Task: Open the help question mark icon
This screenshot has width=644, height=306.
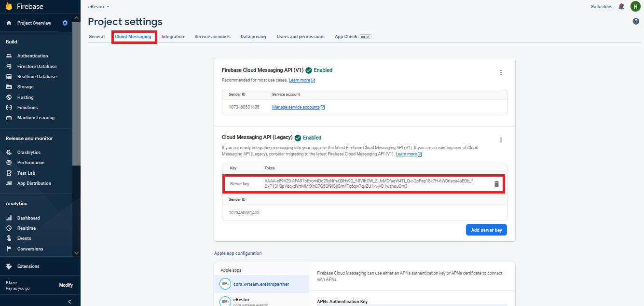Action: 636,22
